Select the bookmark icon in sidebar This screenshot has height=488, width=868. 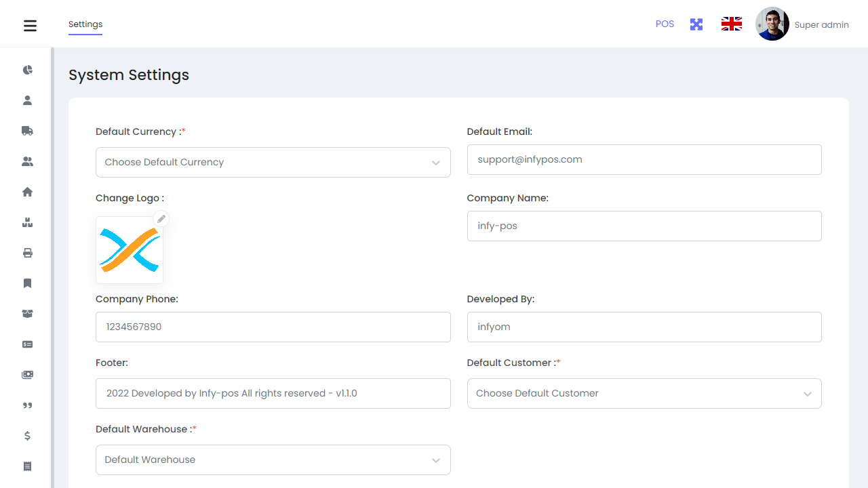[27, 283]
